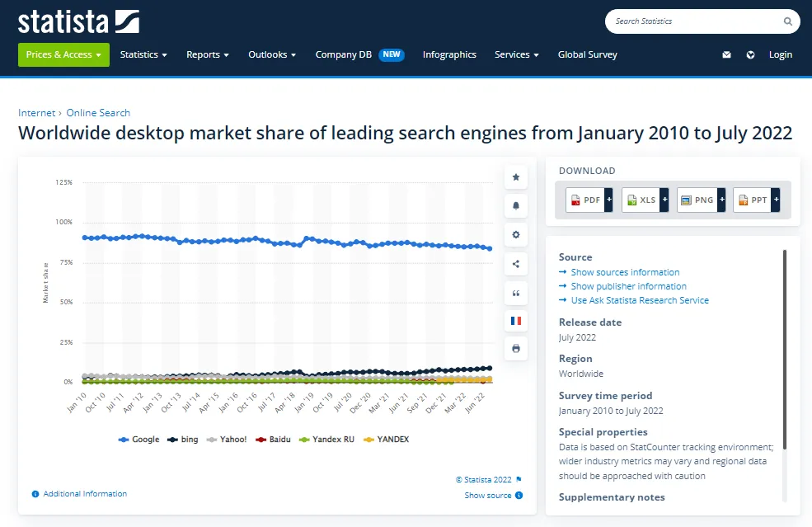Click the info panel vertical scrollbar
Image resolution: width=812 pixels, height=527 pixels.
785,350
